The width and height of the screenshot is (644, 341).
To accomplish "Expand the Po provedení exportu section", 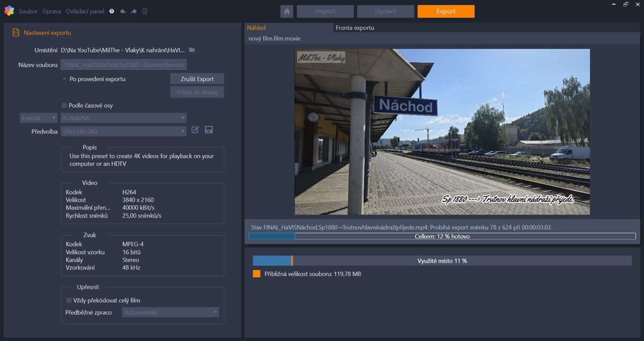I will click(x=64, y=79).
